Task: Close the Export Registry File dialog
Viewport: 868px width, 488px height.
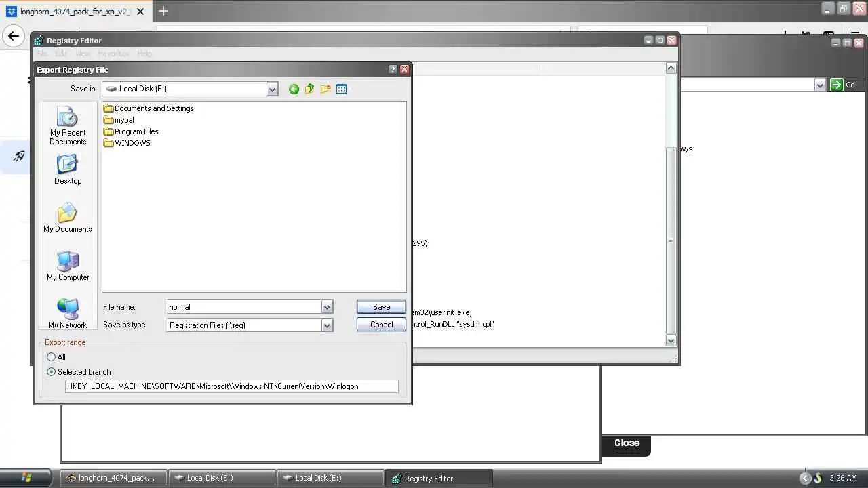Action: point(404,69)
